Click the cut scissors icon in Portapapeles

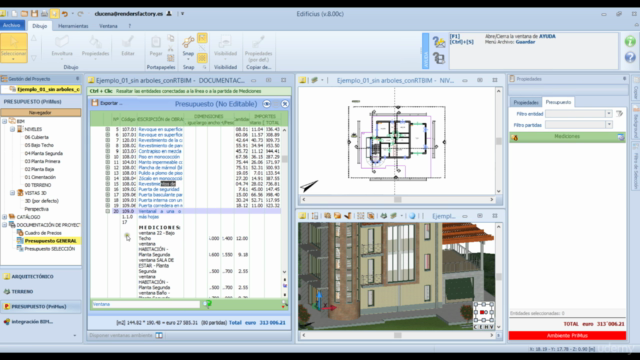tap(171, 48)
